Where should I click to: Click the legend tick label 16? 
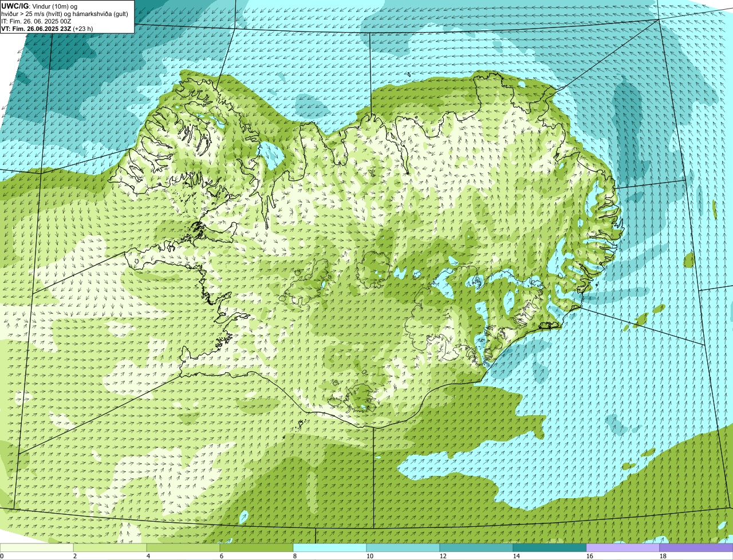click(x=589, y=556)
